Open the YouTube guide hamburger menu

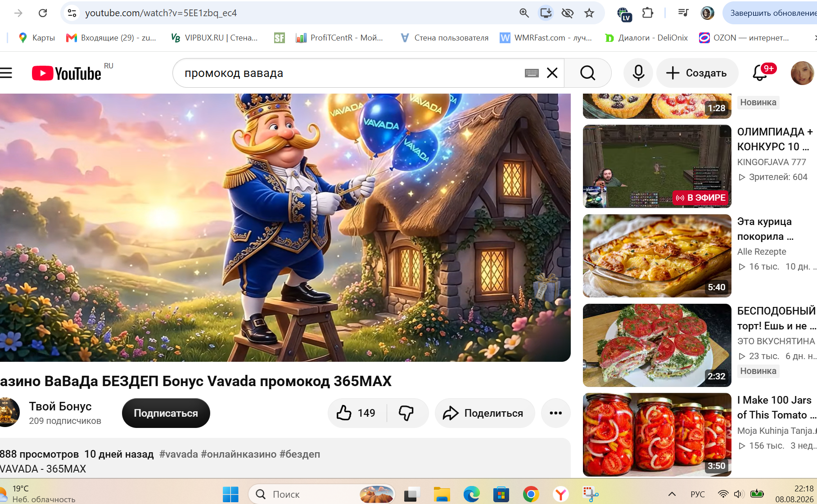(x=6, y=73)
